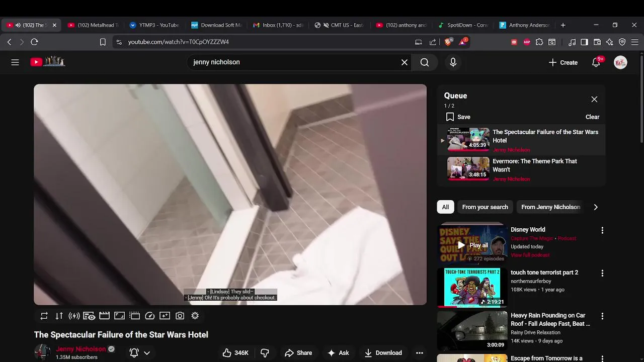Toggle the browser sidebar panel
The height and width of the screenshot is (362, 644).
[x=584, y=42]
